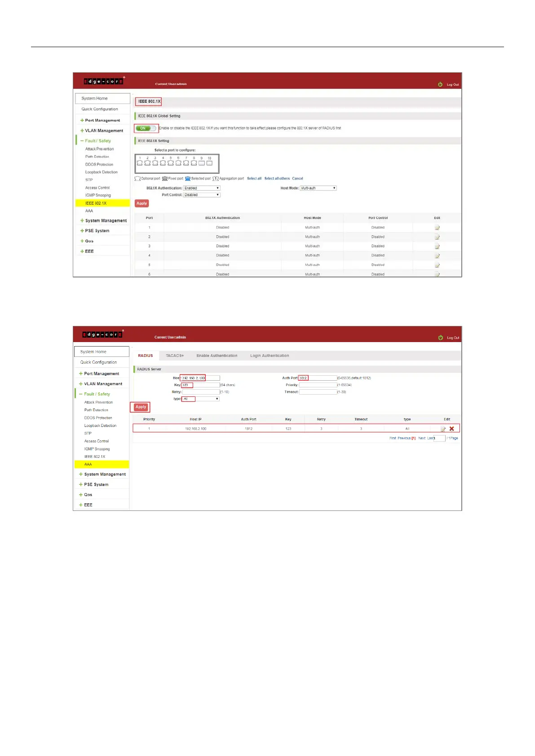Open Access Control in RADIUS page sidebar

97,441
